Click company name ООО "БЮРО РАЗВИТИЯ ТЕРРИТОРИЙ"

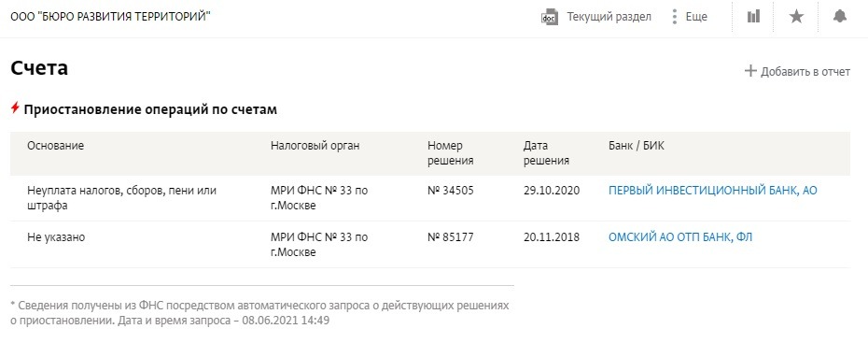click(x=111, y=17)
